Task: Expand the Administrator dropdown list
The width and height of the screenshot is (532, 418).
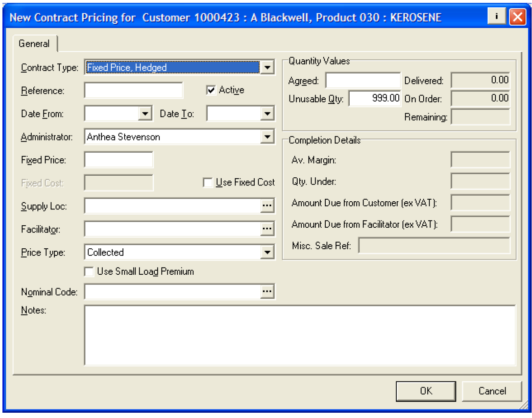Action: pos(267,137)
